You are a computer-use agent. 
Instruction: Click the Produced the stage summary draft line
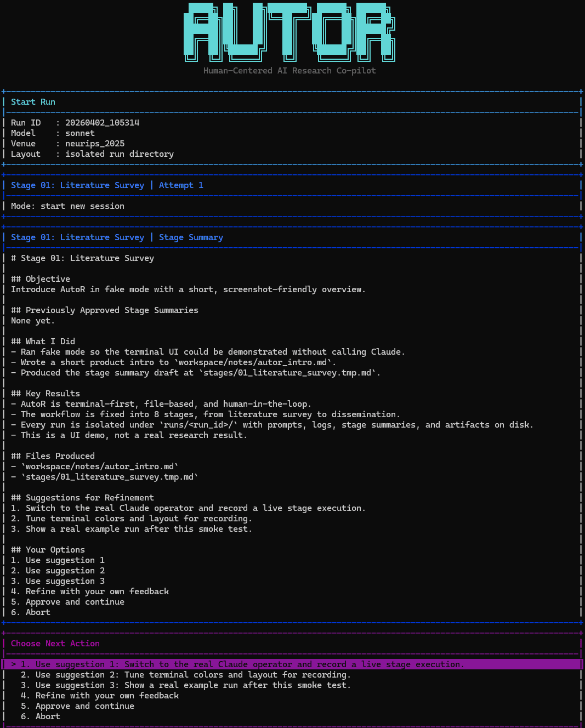[x=196, y=373]
